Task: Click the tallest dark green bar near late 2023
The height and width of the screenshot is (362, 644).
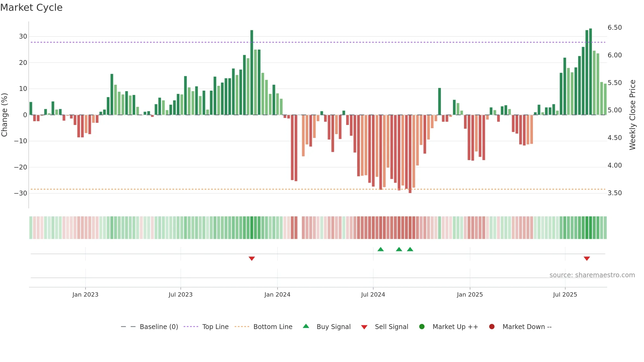Action: 252,72
